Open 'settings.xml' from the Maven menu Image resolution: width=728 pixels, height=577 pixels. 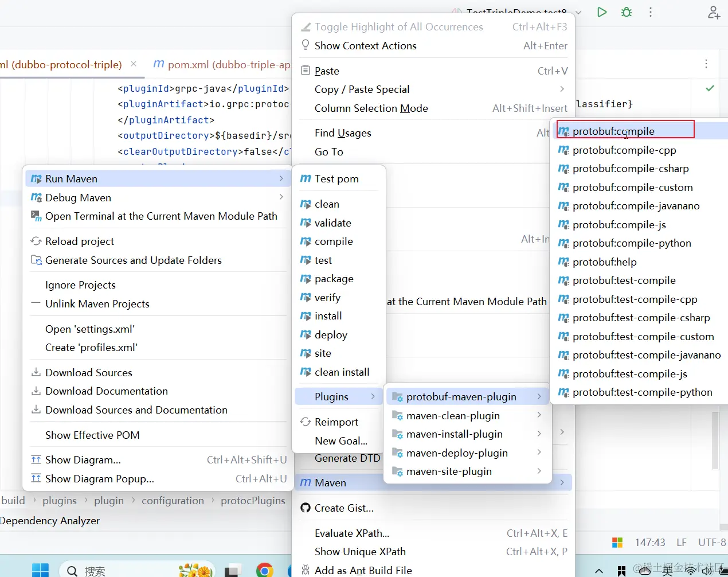coord(157,329)
